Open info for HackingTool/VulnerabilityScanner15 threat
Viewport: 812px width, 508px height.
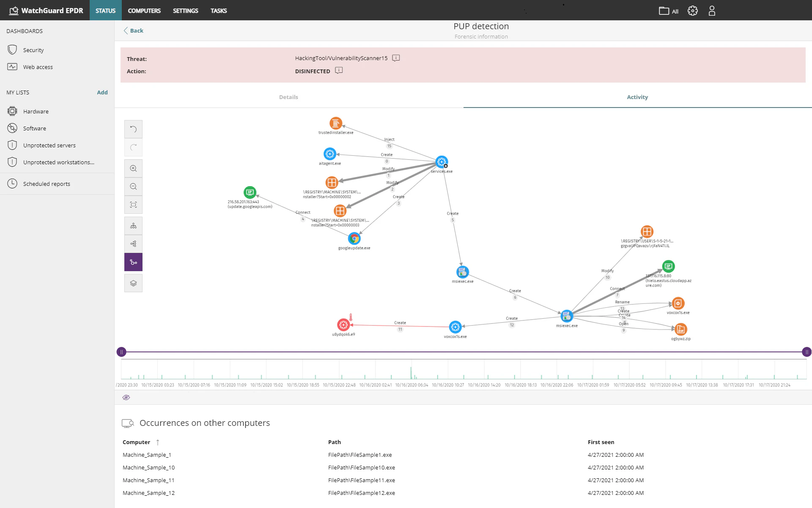click(x=396, y=58)
